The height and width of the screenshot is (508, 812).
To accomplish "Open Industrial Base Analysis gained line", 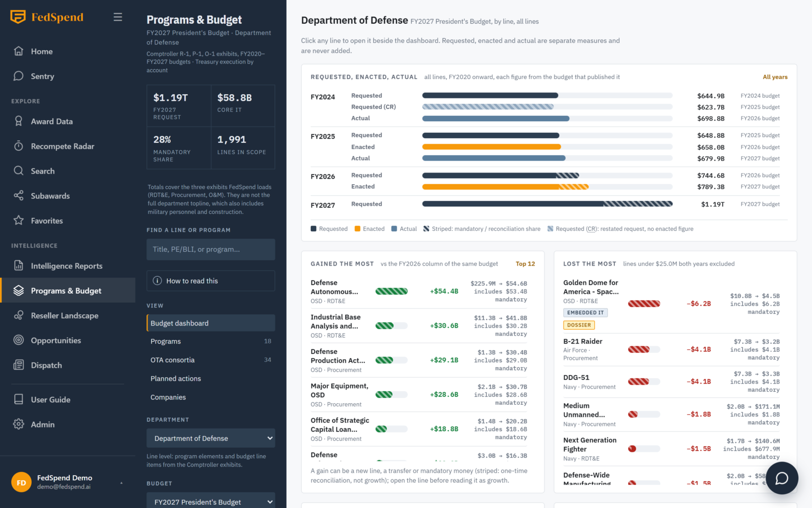I will pyautogui.click(x=419, y=326).
